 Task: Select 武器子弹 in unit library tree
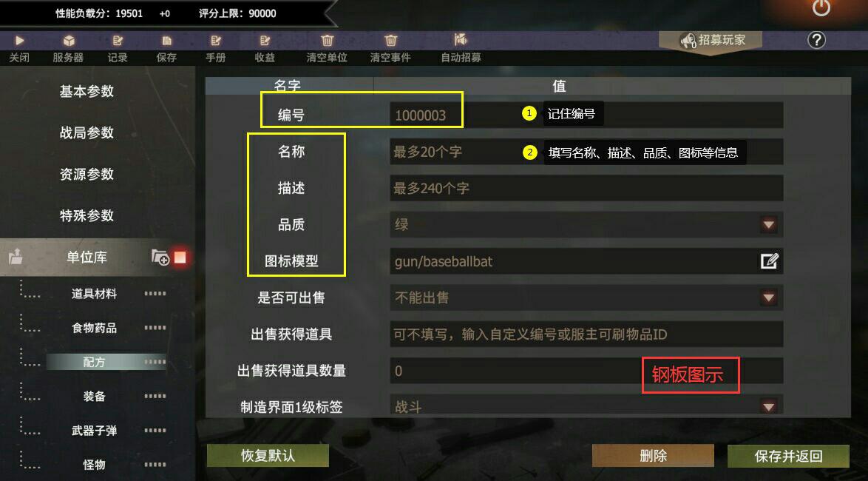(94, 431)
